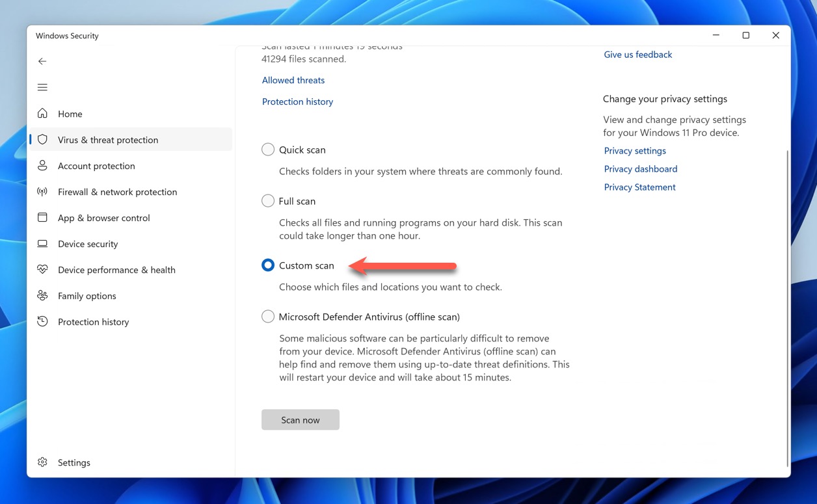
Task: Open the Allowed threats link
Action: pos(293,80)
